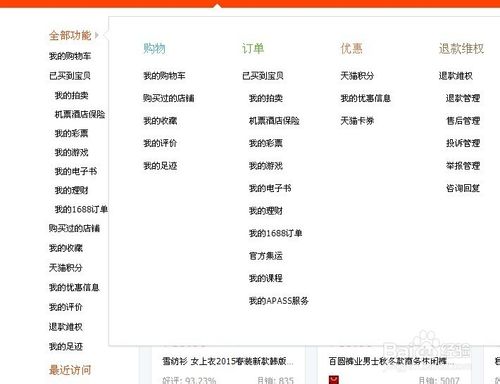Open 机票酒店保险 under the 订单 column
Image resolution: width=500 pixels, height=384 pixels.
[274, 121]
